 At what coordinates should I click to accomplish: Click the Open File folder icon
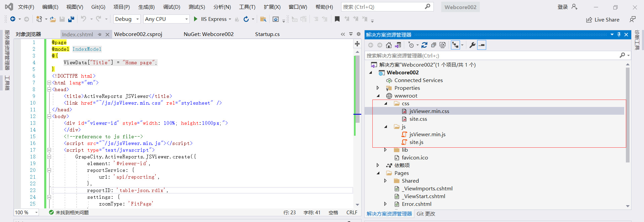coord(53,19)
